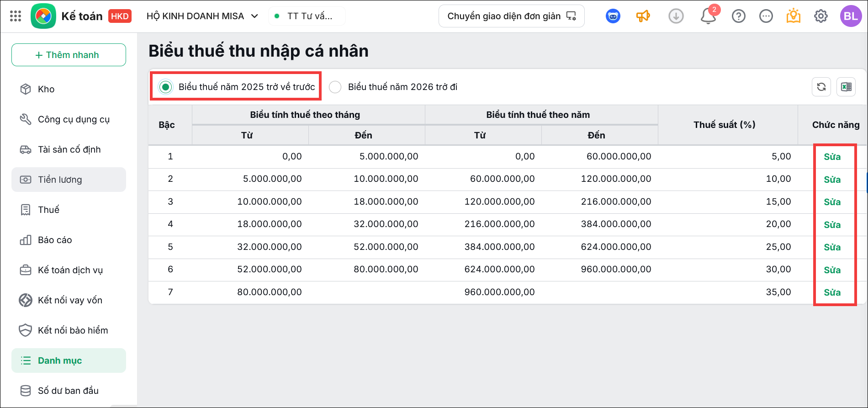Expand HỘ KINH DOANH MISA dropdown

202,16
